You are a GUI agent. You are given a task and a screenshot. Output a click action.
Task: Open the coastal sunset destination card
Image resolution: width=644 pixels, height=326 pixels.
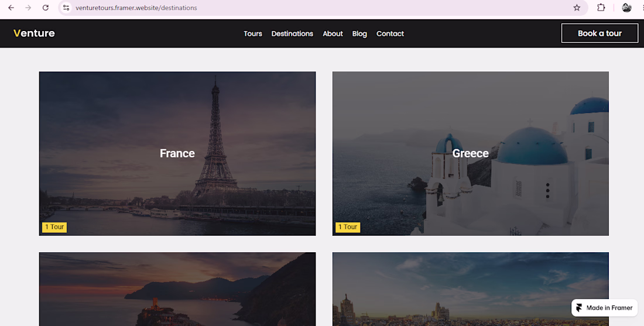coord(177,289)
